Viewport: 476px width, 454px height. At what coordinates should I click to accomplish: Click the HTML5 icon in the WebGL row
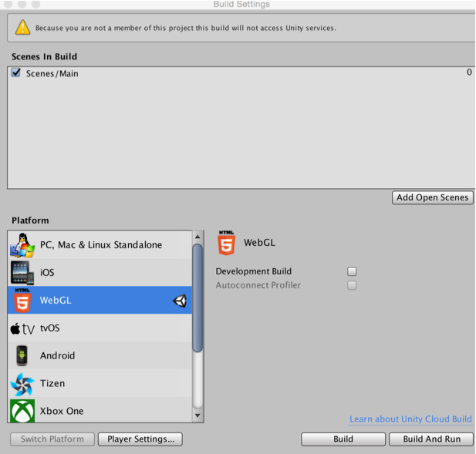(22, 301)
